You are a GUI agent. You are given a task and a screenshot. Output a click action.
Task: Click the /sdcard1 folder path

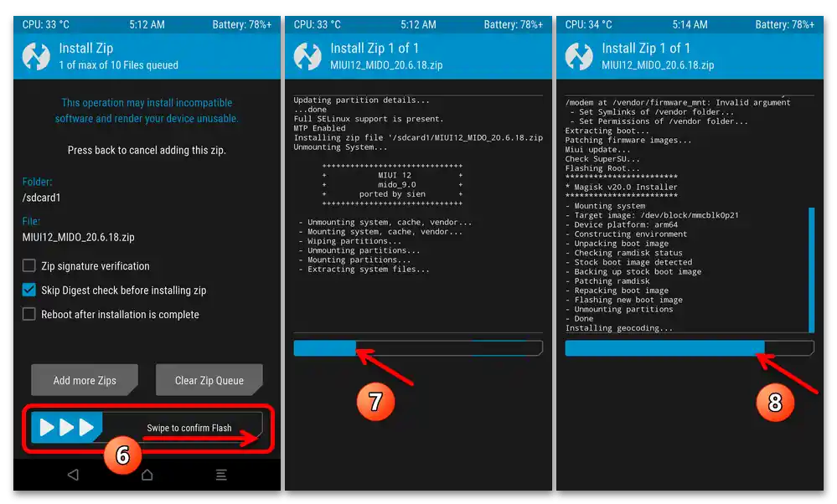42,198
